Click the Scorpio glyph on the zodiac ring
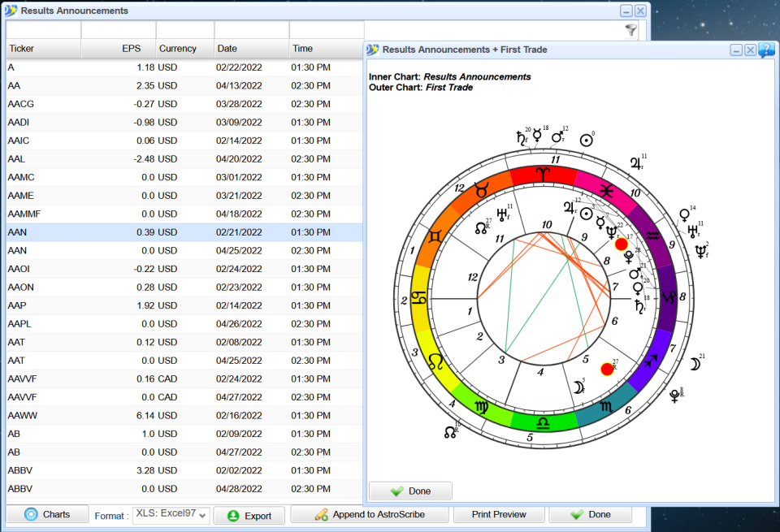 pos(605,407)
